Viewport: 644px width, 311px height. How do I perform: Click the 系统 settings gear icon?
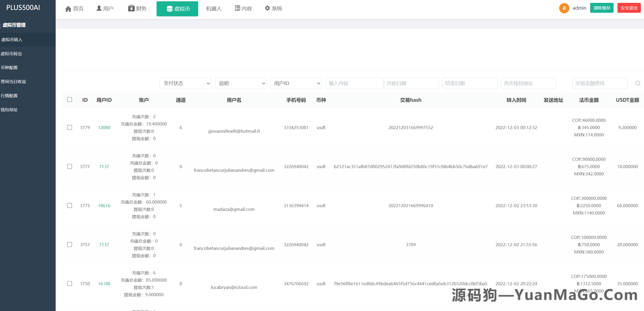click(x=267, y=8)
